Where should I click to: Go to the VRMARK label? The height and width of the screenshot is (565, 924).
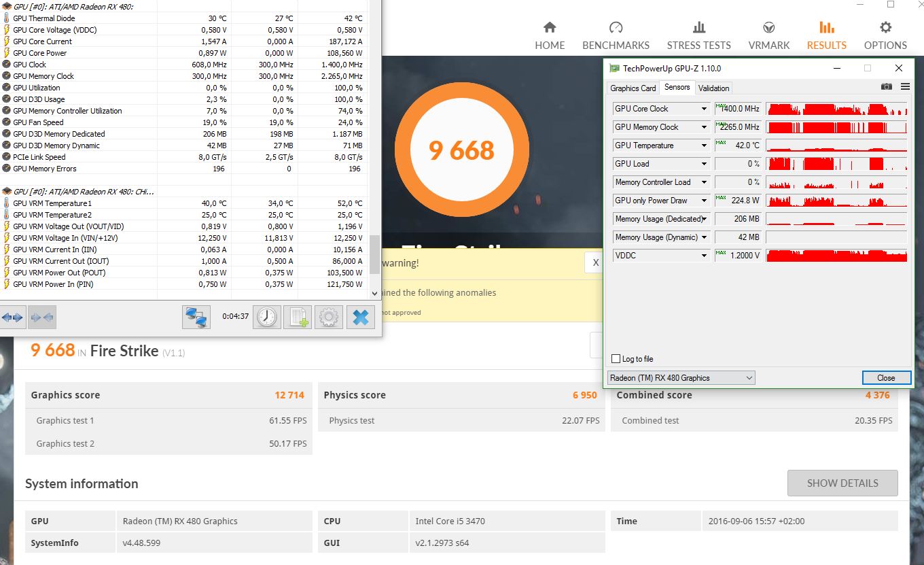(769, 46)
